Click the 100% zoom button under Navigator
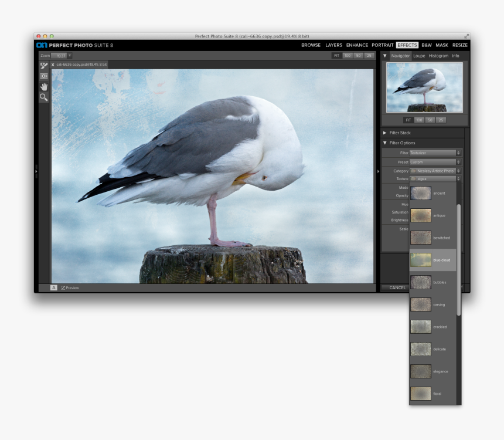The height and width of the screenshot is (440, 504). click(419, 120)
